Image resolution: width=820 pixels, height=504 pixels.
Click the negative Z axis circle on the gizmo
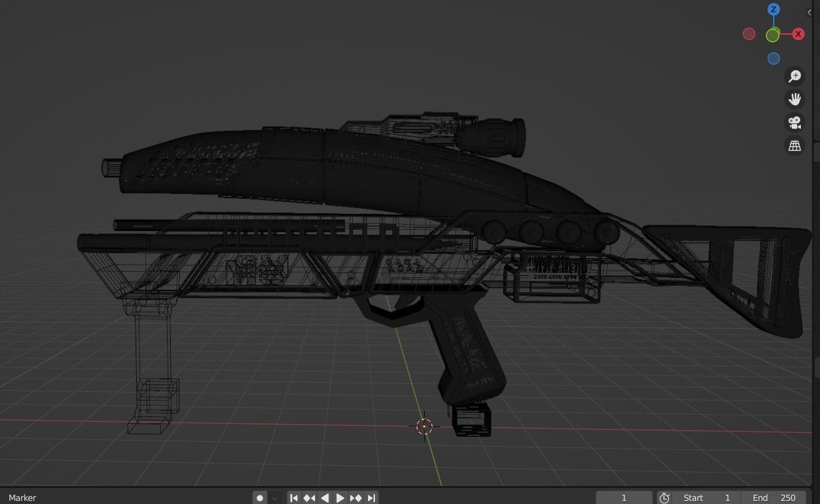point(774,59)
